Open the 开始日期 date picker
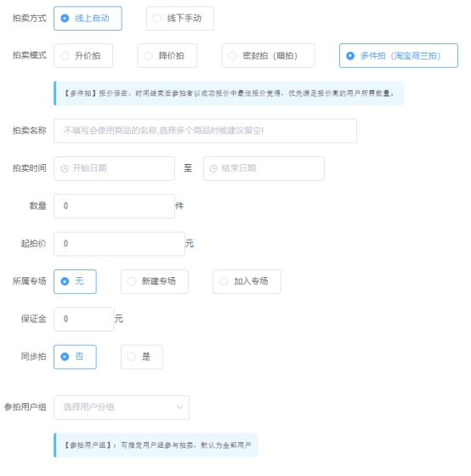Screen dimensions: 471x476 pos(114,169)
